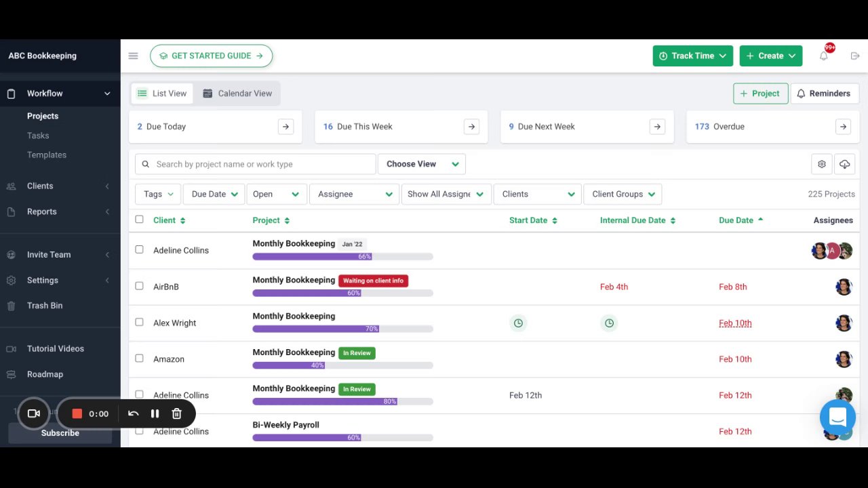The height and width of the screenshot is (488, 868).
Task: Stop recording with red square button
Action: 77,413
